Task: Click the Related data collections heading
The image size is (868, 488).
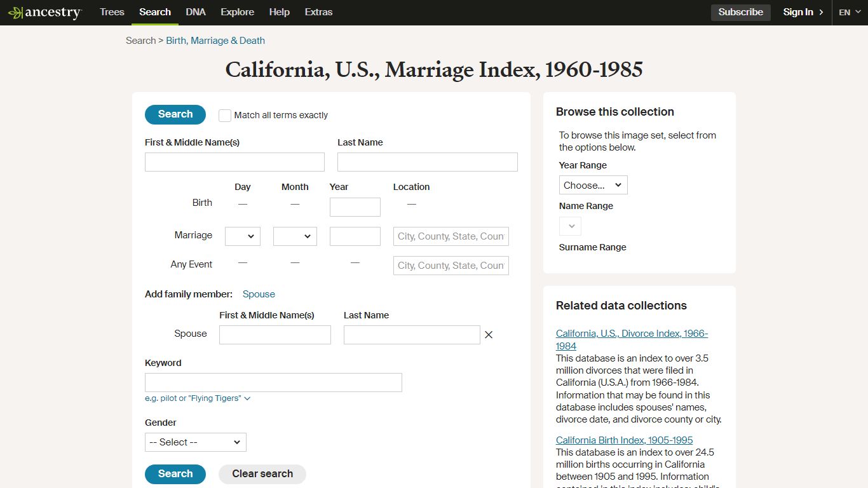Action: tap(621, 306)
